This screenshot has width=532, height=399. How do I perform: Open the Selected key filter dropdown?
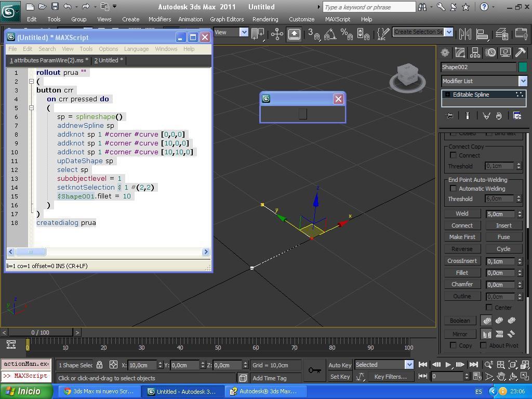[x=408, y=365]
